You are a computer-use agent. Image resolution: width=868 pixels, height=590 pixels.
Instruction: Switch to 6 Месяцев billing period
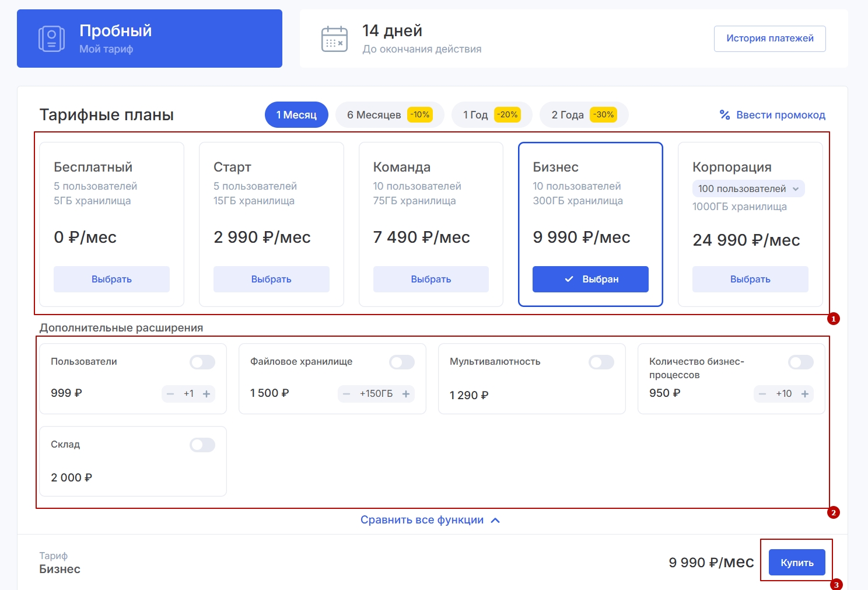[x=389, y=115]
